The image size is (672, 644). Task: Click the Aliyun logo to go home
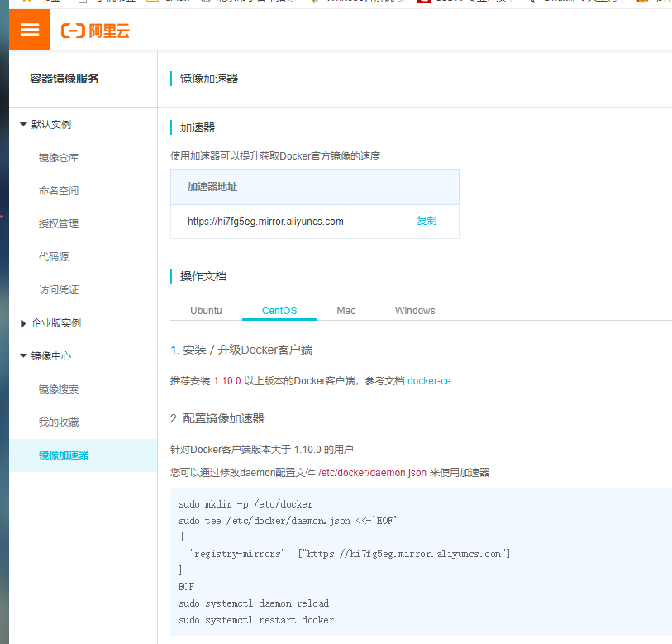(x=94, y=30)
